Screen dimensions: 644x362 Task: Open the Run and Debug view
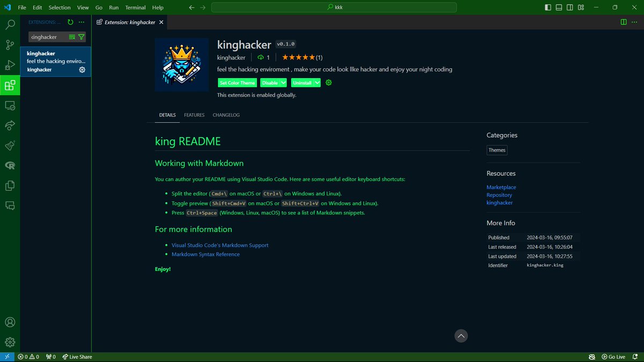click(10, 65)
